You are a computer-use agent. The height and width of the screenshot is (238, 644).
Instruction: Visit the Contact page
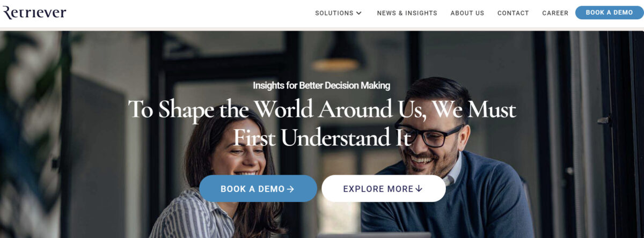[x=513, y=13]
